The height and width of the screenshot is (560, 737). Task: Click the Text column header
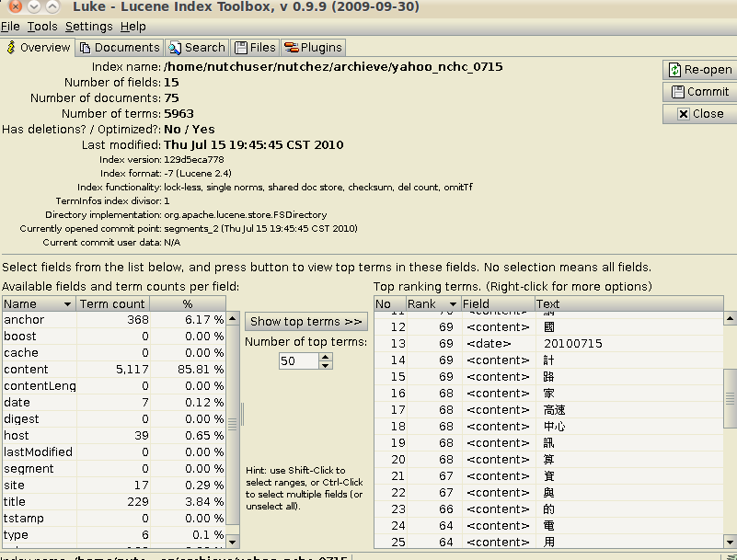[629, 304]
